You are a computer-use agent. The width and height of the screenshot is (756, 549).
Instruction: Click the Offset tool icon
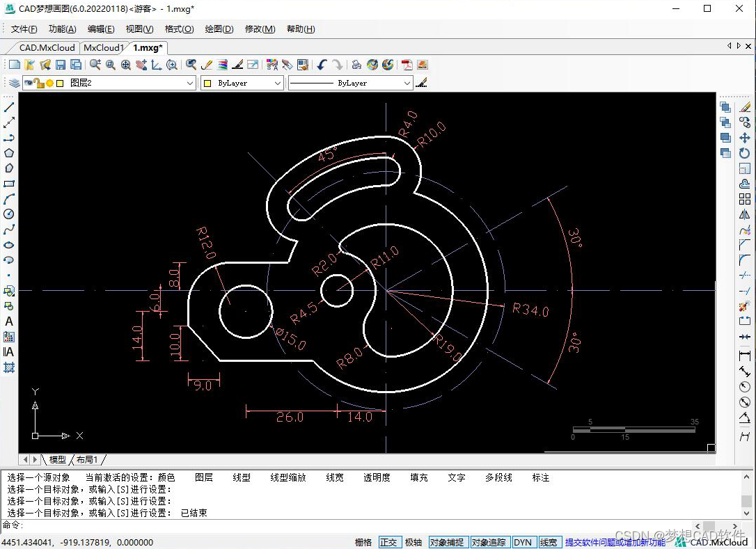[x=745, y=184]
